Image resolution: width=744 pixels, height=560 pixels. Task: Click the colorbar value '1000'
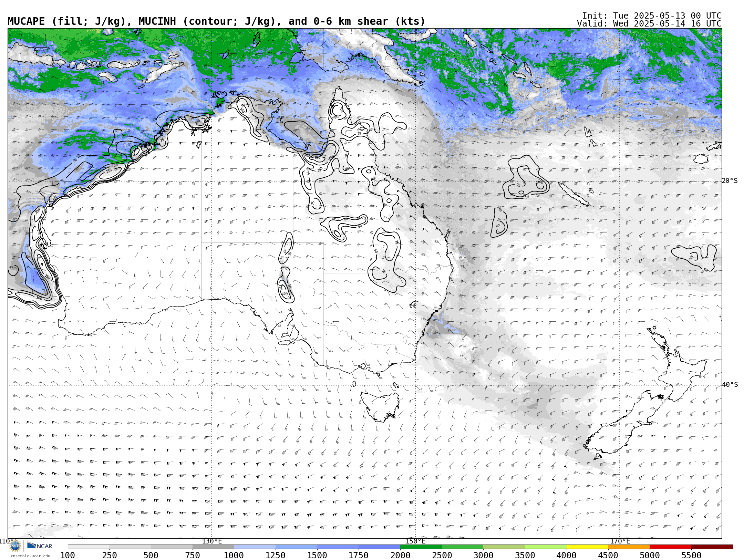click(x=234, y=556)
